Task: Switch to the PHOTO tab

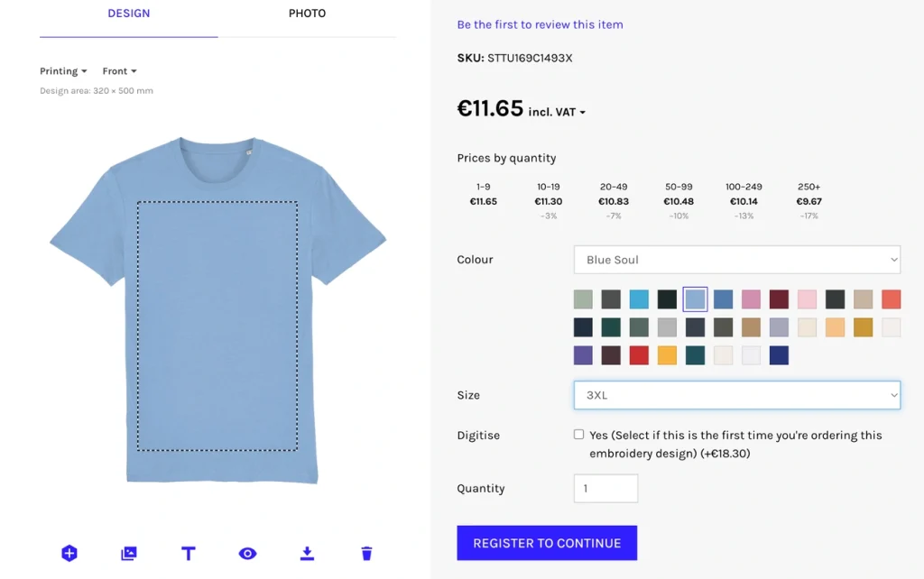Action: pyautogui.click(x=307, y=14)
